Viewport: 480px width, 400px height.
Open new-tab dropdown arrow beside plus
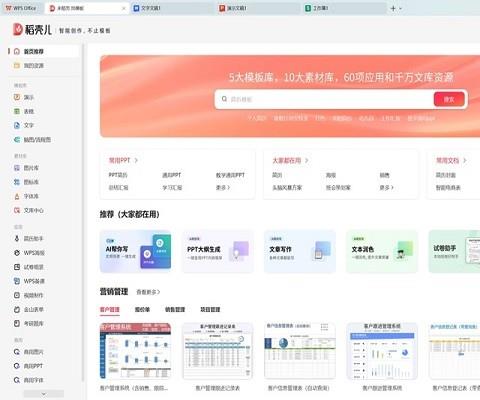(401, 8)
